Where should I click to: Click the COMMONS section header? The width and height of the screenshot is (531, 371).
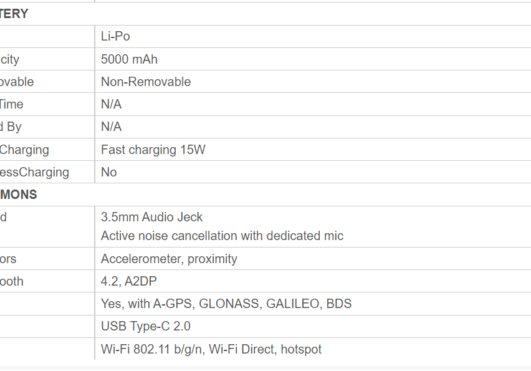(18, 195)
